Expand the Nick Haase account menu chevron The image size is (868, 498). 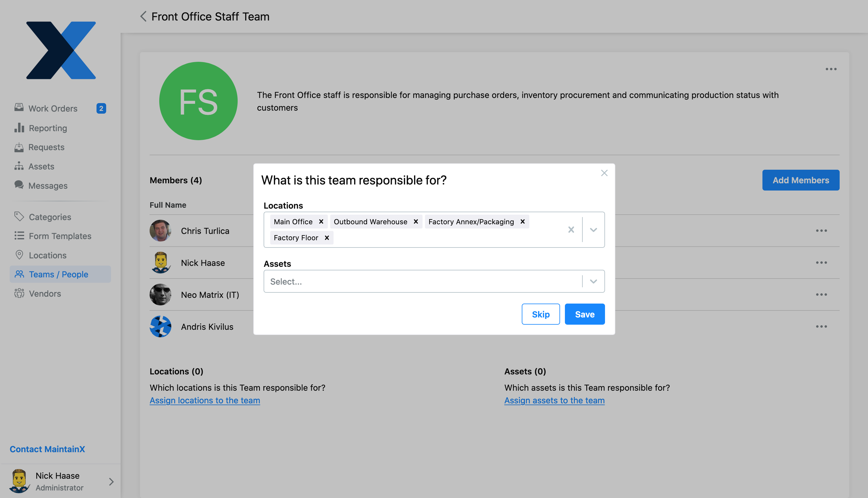111,482
